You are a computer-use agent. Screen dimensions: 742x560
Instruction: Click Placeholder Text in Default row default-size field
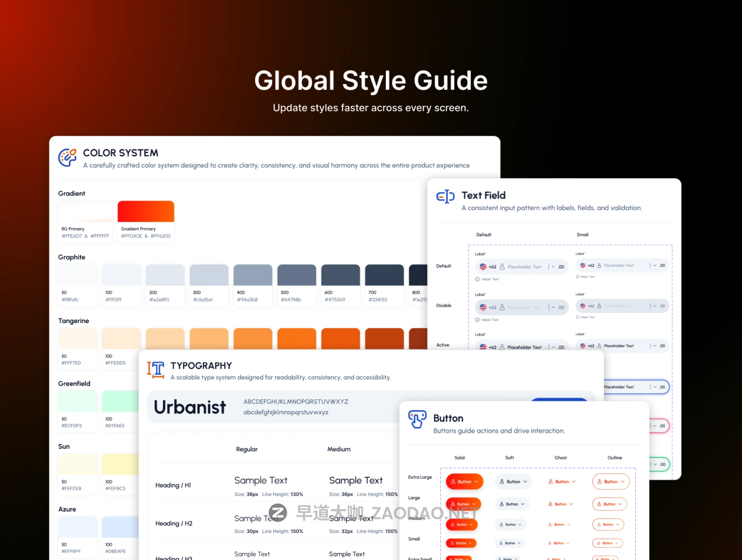(x=524, y=267)
